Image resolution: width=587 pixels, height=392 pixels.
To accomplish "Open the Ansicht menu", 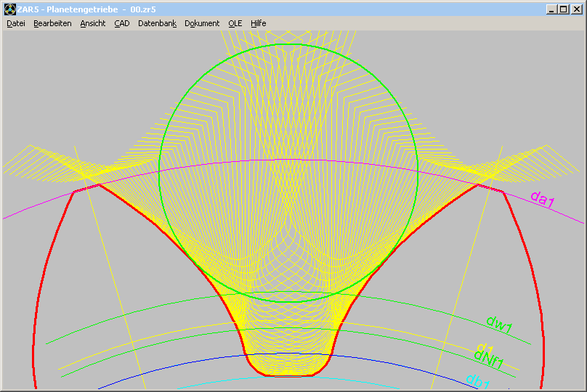I will click(93, 23).
